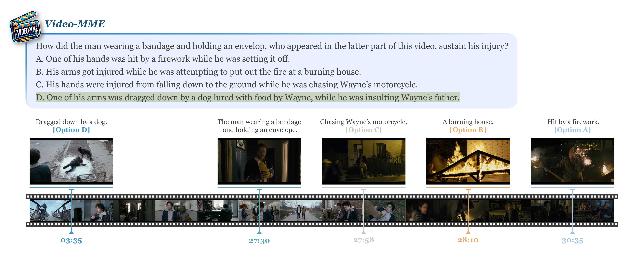Open the firework explosion thumbnail

572,161
